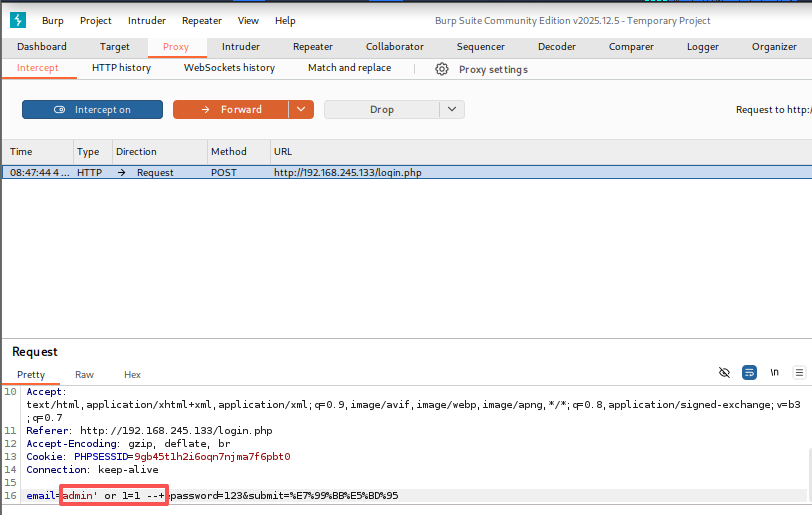Click the submit parameter value text

(344, 496)
